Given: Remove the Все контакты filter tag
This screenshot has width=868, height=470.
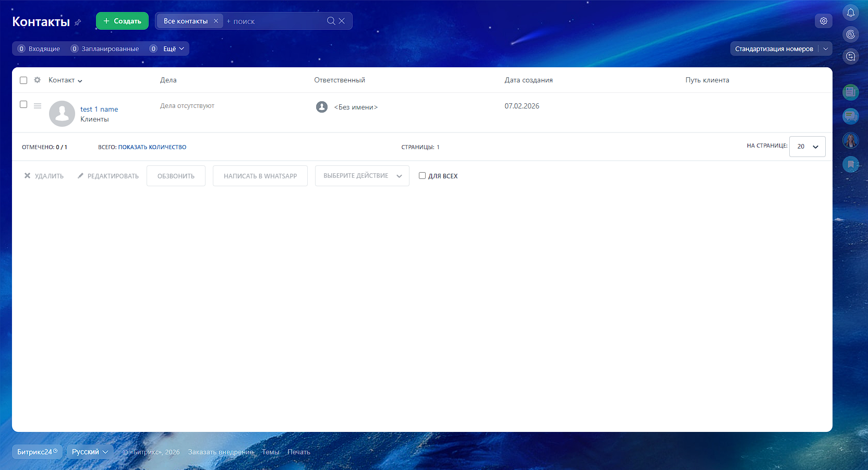Looking at the screenshot, I should click(x=216, y=21).
